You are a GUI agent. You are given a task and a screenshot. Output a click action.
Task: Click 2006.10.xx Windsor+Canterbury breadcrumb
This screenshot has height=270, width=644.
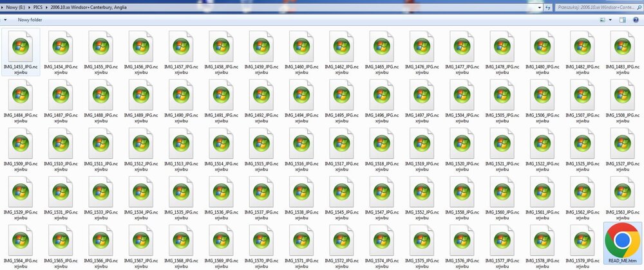[88, 7]
